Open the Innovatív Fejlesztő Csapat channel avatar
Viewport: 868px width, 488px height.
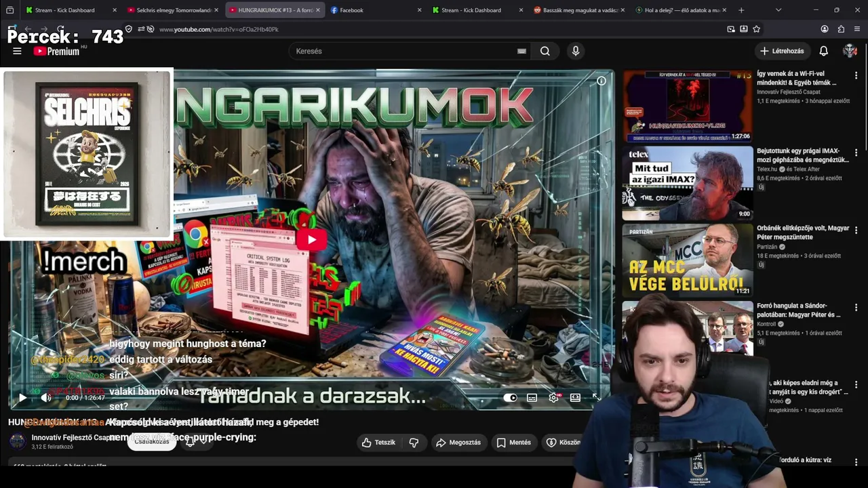18,441
